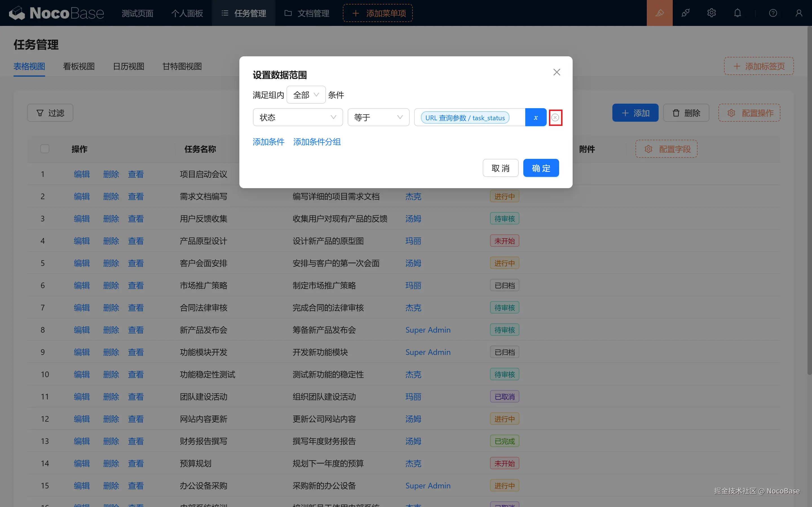Open the plugin manager rocket icon
The height and width of the screenshot is (507, 812).
point(685,13)
